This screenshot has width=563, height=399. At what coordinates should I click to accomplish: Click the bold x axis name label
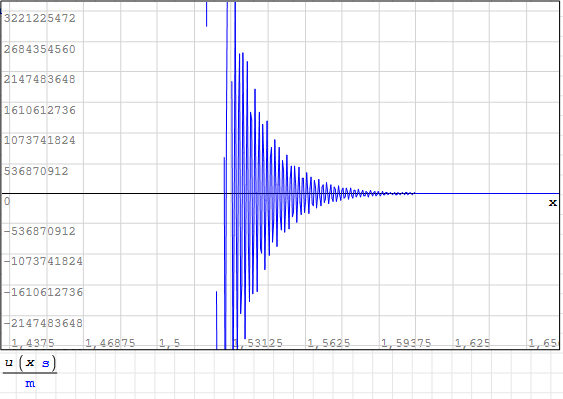click(553, 203)
